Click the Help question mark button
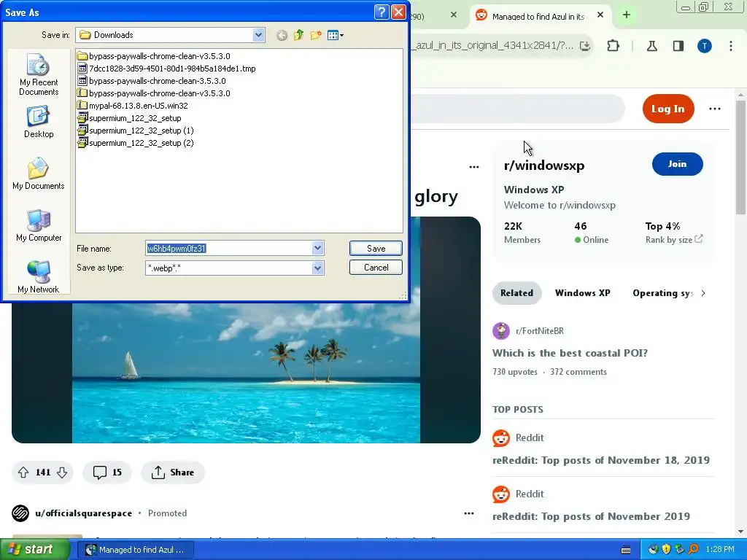 pos(382,12)
